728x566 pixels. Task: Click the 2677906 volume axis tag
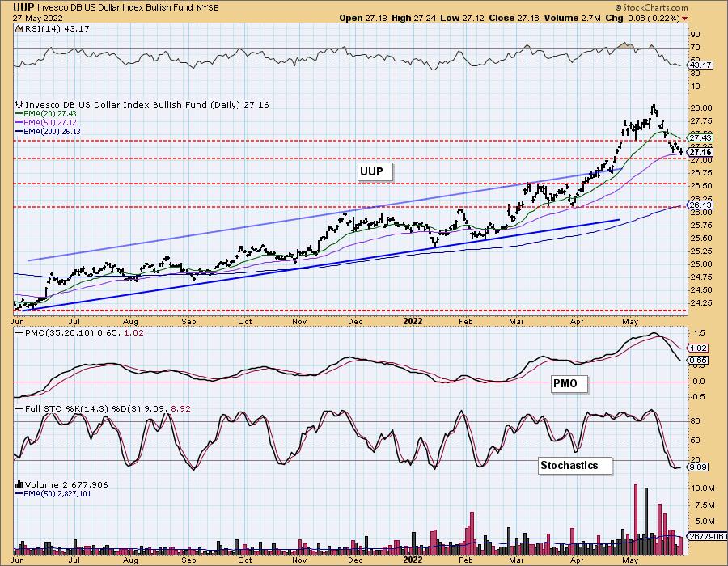tap(705, 537)
